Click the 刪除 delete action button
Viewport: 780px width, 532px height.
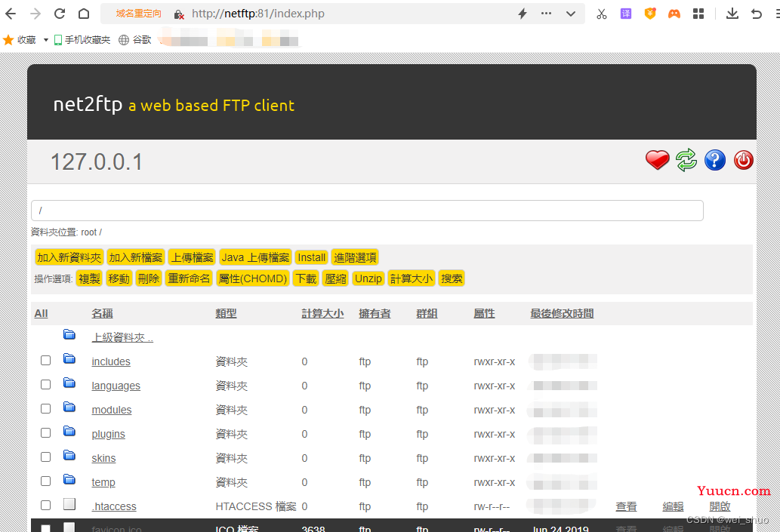tap(149, 278)
